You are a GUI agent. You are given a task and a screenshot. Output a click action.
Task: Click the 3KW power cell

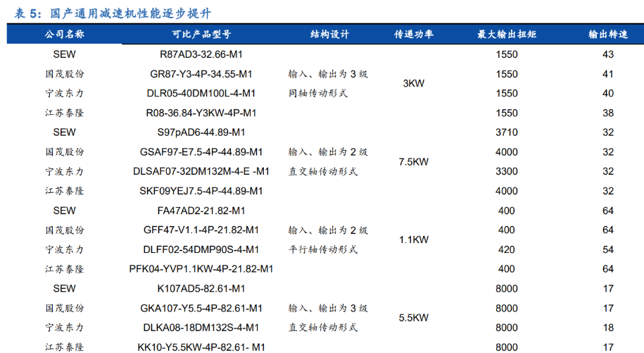pos(414,83)
